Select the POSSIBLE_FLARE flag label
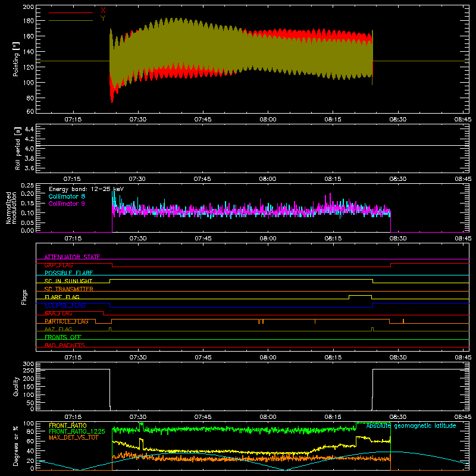This screenshot has height=476, width=476. click(68, 273)
